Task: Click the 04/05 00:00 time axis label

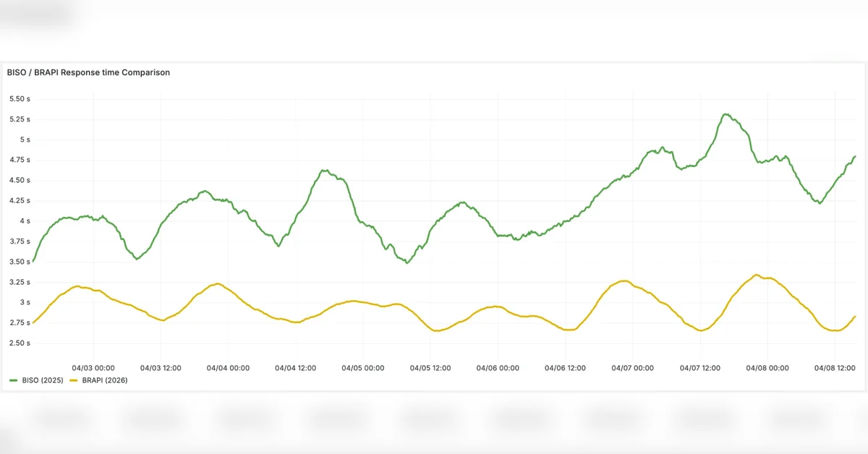Action: (363, 368)
